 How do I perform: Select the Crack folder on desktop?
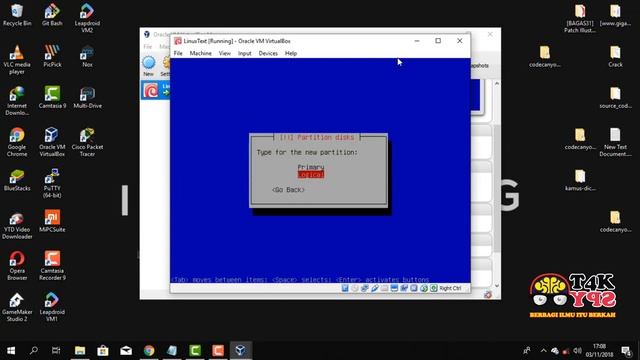coord(615,56)
